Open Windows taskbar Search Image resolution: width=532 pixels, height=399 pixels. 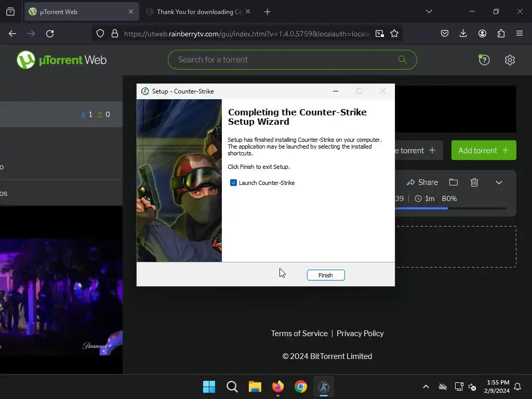pos(232,387)
